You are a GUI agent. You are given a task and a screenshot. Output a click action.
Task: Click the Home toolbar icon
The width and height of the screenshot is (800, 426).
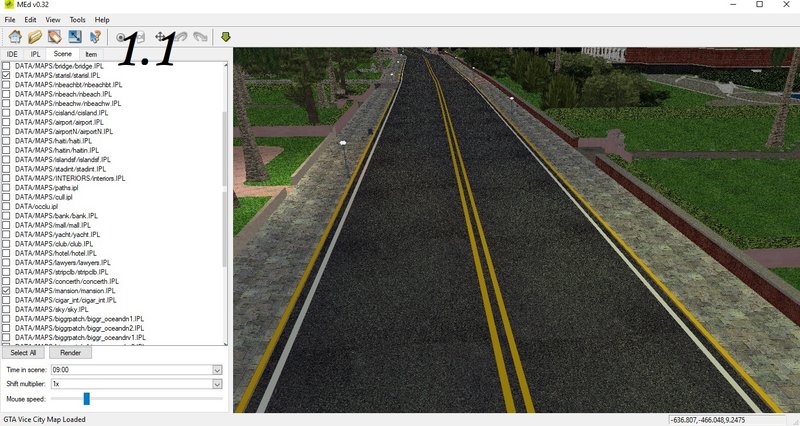(15, 37)
